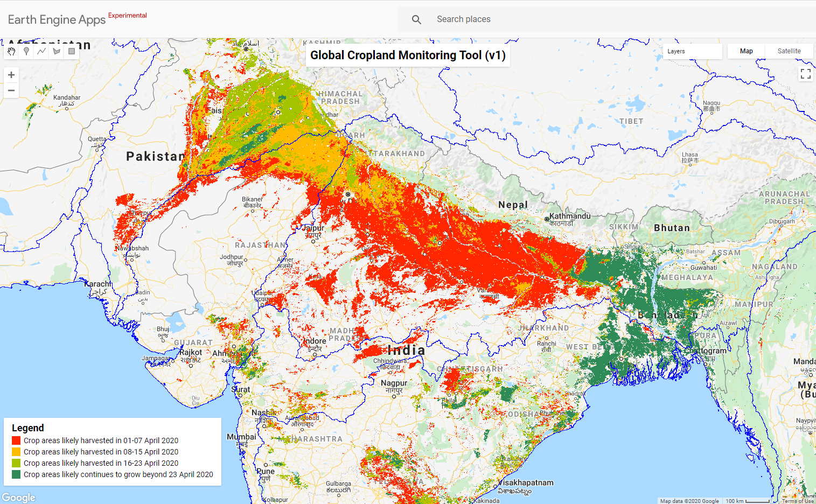Zoom out with the minus button
816x504 pixels.
pos(11,90)
